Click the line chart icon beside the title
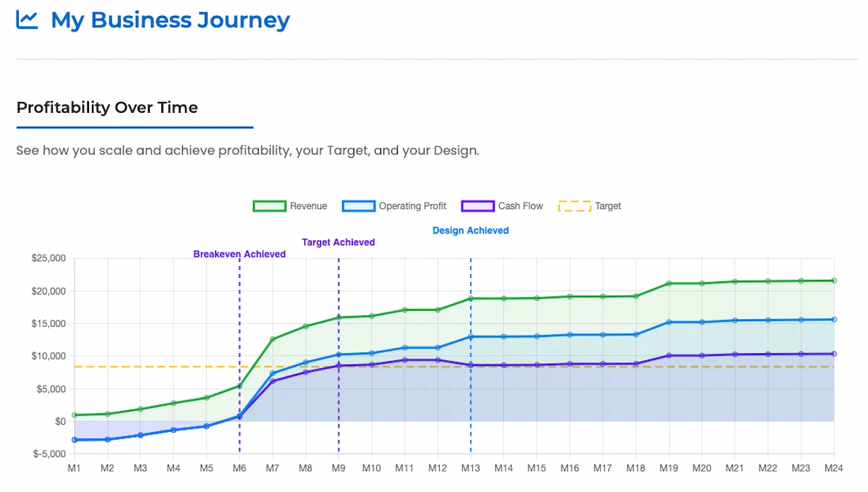The width and height of the screenshot is (868, 492). (27, 20)
